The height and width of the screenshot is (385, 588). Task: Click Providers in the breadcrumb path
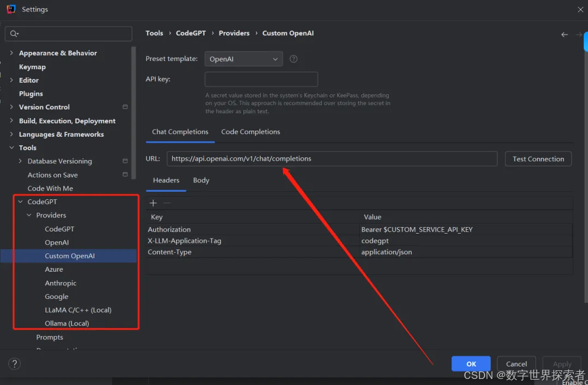pyautogui.click(x=234, y=33)
